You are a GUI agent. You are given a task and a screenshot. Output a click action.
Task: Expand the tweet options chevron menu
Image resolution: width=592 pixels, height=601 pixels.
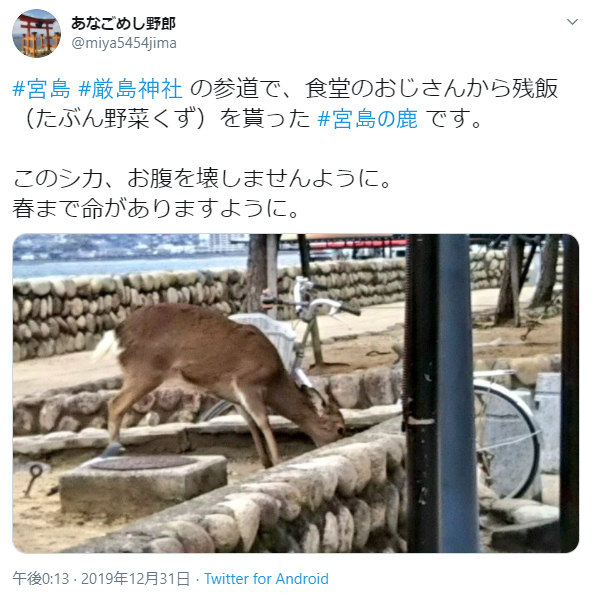coord(572,22)
